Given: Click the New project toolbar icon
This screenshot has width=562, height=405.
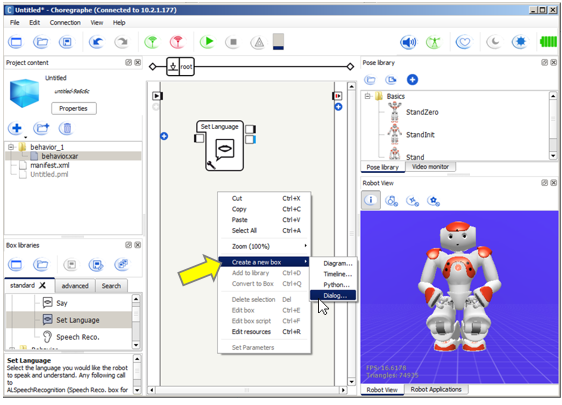Looking at the screenshot, I should coord(15,42).
